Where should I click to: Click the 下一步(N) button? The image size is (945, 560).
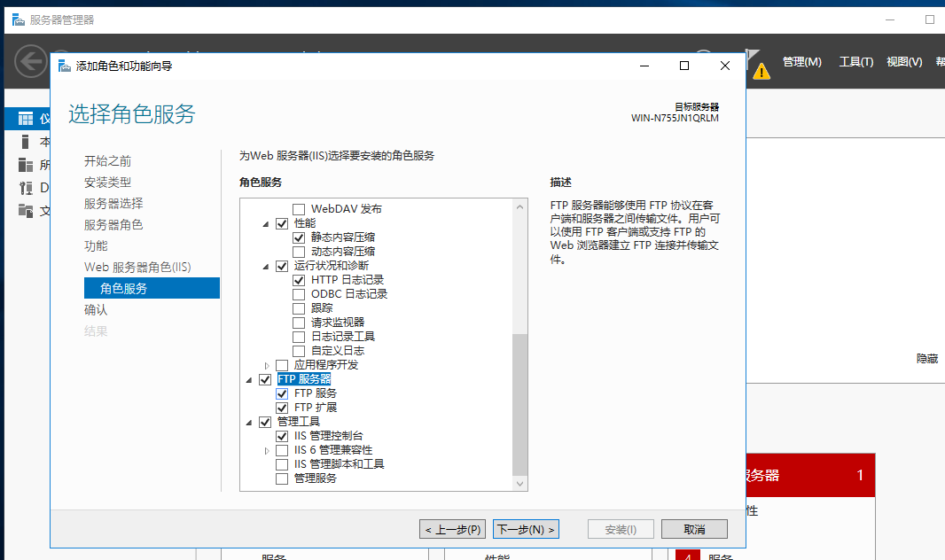point(527,529)
